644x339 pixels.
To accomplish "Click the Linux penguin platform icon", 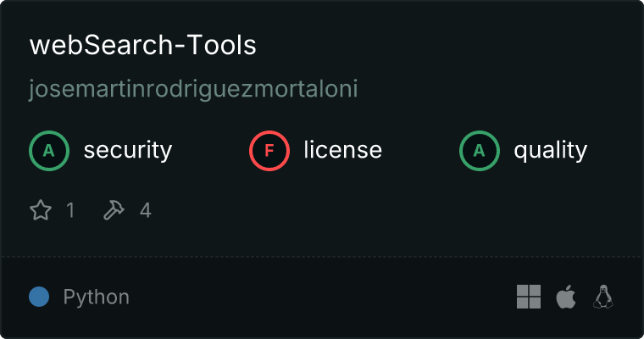I will pos(603,297).
